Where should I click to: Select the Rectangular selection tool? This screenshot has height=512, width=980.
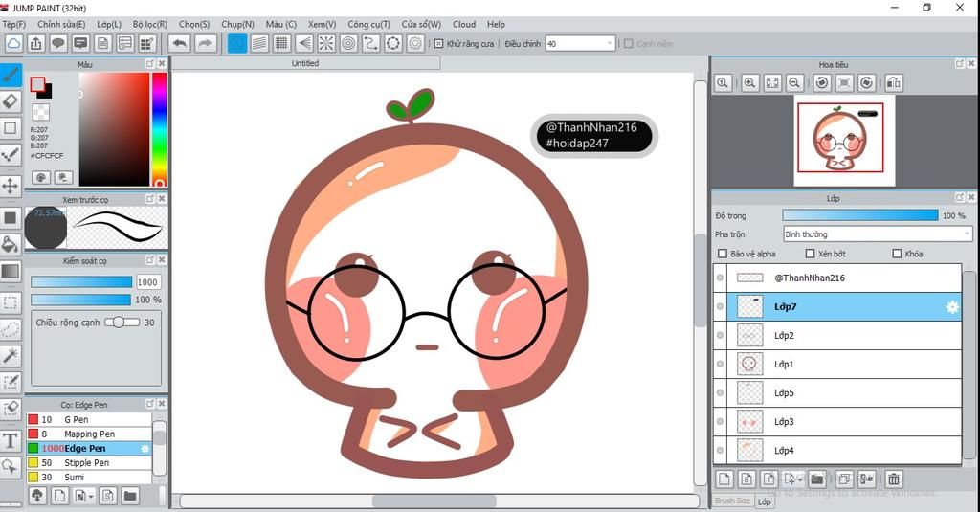coord(11,302)
